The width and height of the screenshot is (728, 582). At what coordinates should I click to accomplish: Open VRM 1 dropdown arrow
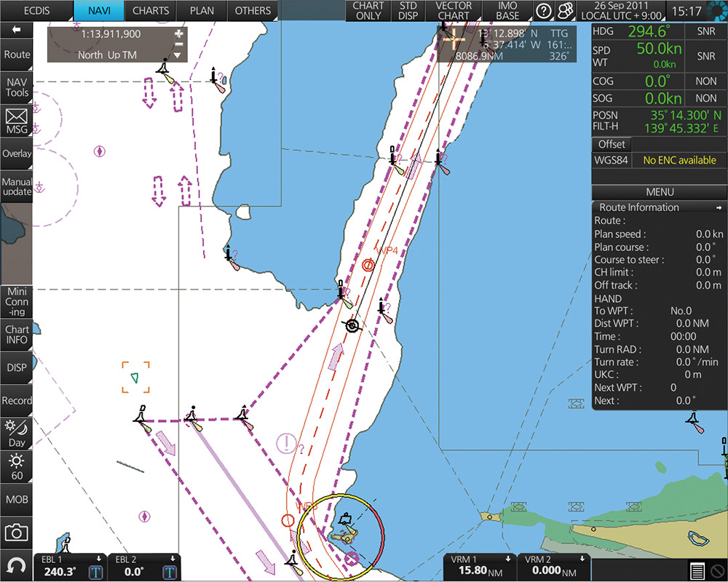[508, 559]
